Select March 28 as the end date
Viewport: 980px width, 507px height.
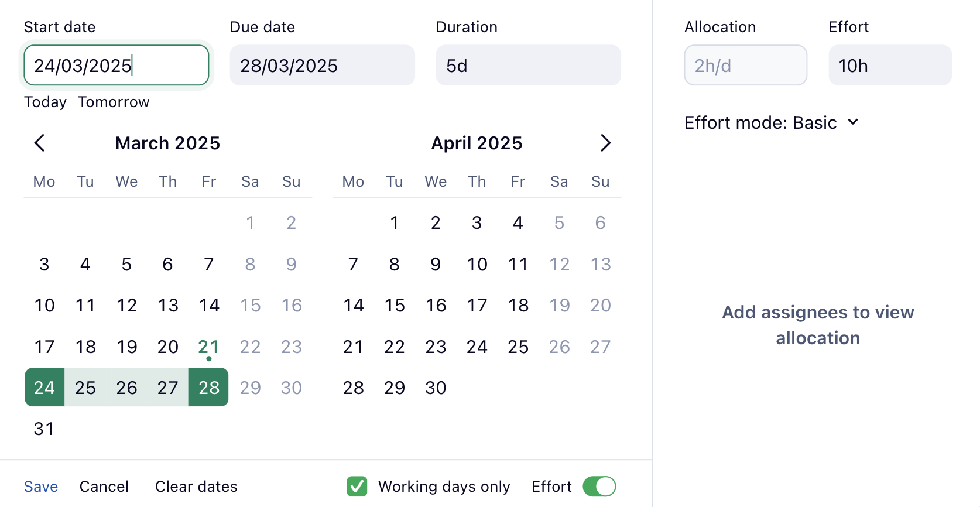pyautogui.click(x=209, y=388)
